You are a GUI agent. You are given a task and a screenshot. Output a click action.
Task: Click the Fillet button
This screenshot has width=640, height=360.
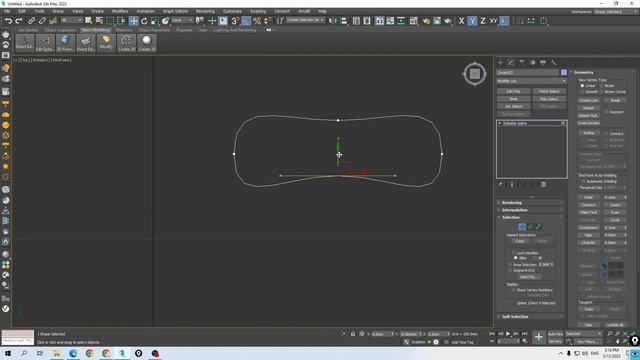pos(589,235)
